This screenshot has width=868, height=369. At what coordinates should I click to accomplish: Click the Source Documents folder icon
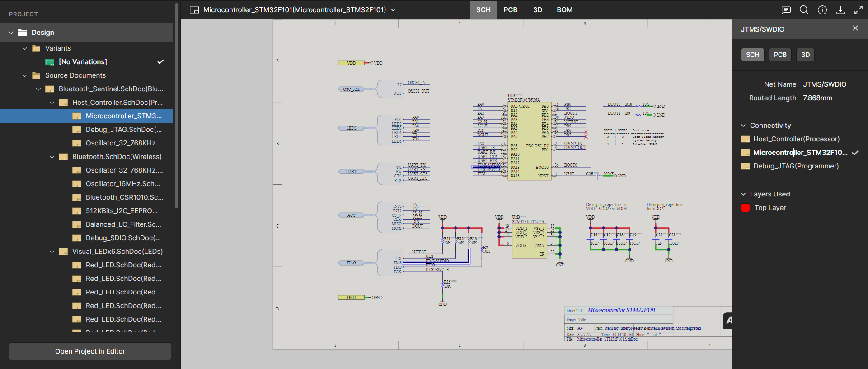[x=36, y=75]
